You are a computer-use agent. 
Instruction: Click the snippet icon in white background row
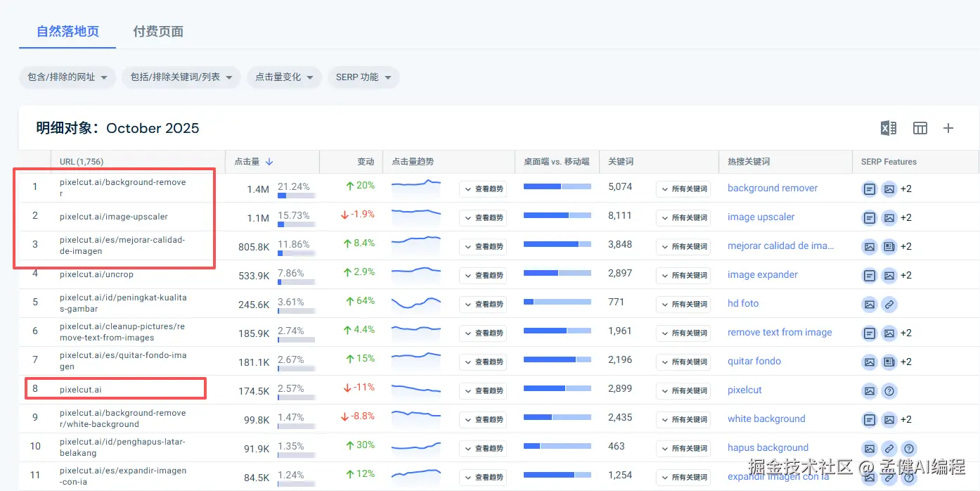click(870, 419)
